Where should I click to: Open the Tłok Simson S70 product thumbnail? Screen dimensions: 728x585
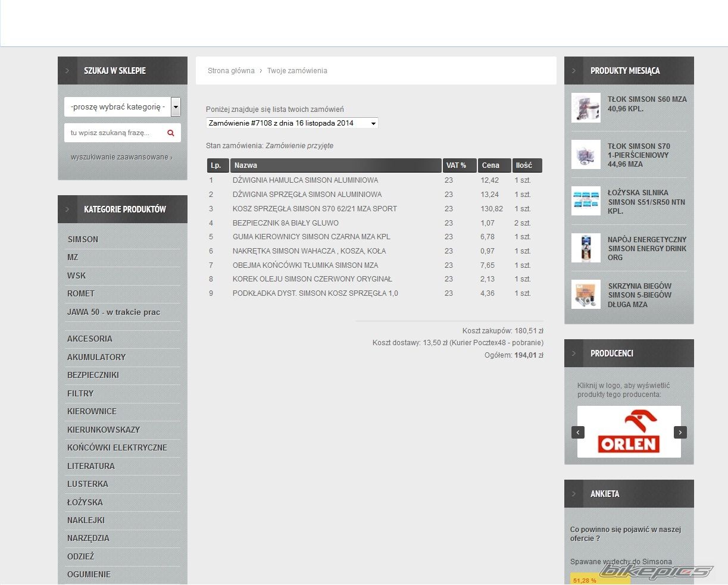point(586,155)
